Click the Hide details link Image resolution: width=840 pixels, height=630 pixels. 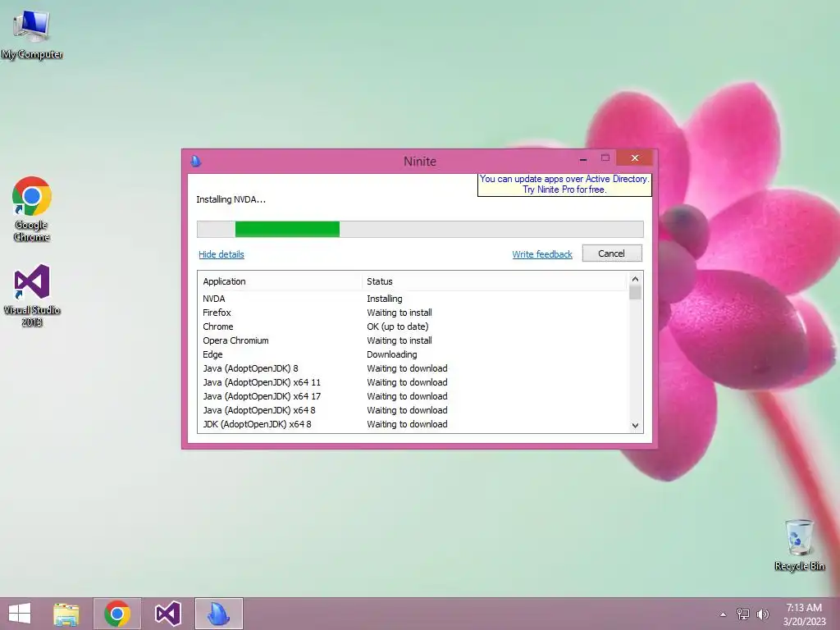[221, 254]
